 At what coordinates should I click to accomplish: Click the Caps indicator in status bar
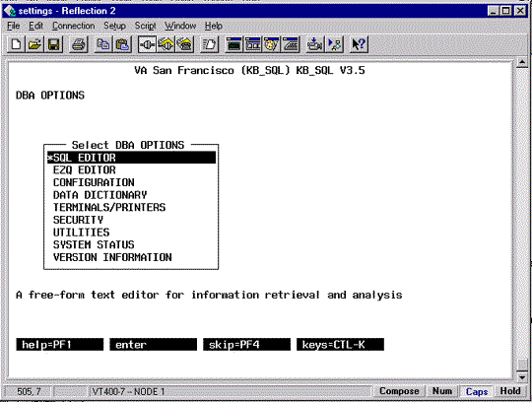click(477, 391)
